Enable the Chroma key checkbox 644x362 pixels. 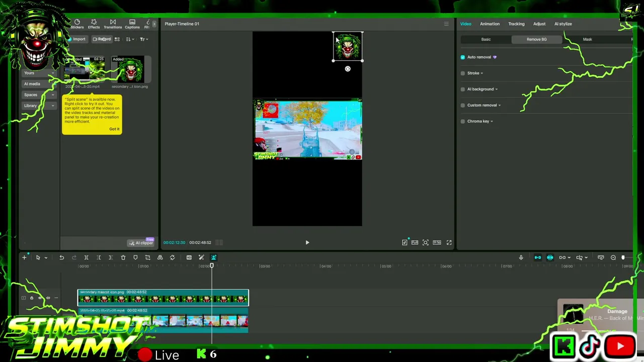click(463, 122)
